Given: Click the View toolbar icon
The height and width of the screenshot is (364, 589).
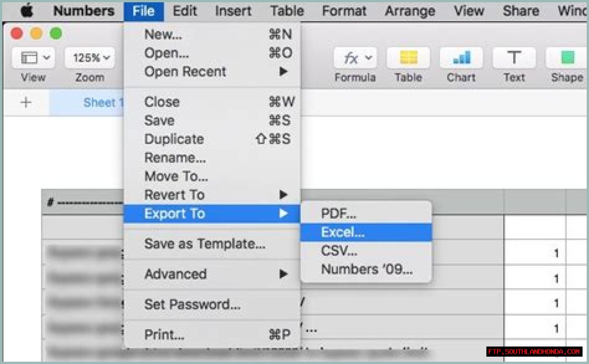Looking at the screenshot, I should pos(33,58).
